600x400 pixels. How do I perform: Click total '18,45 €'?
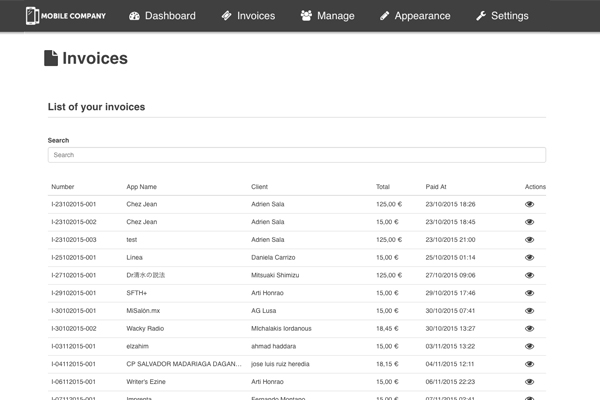[387, 328]
